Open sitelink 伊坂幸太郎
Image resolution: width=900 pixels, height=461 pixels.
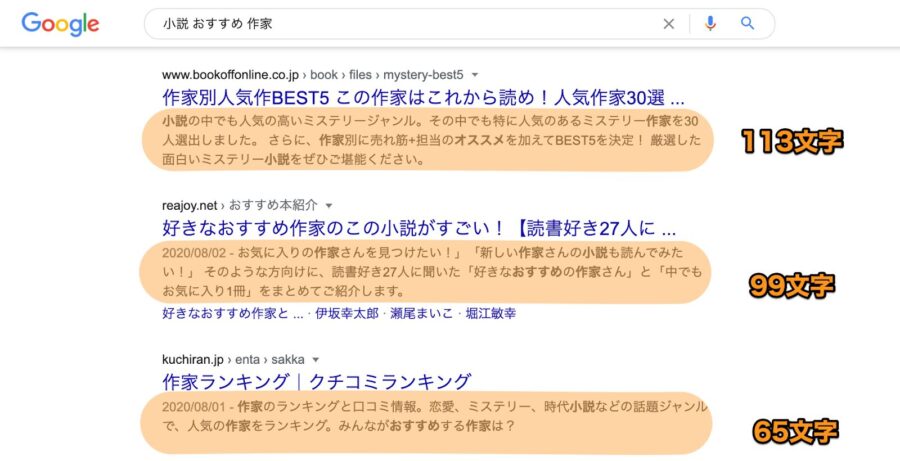pos(347,313)
